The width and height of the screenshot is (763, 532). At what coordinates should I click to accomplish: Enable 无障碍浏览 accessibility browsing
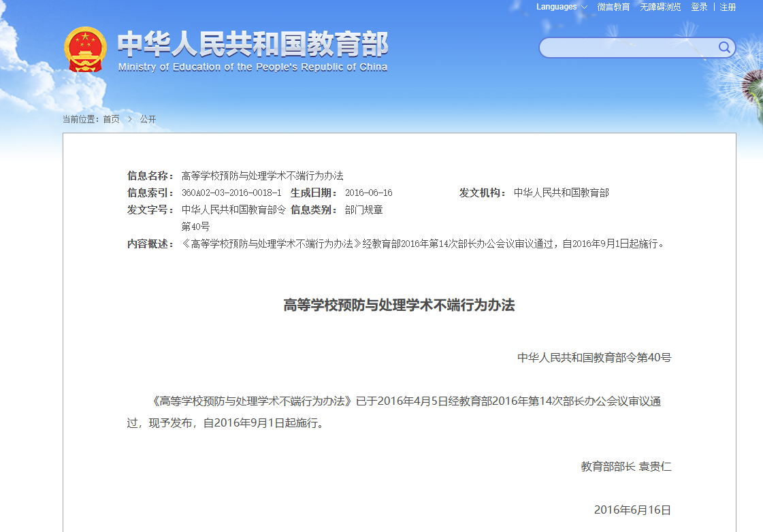660,7
